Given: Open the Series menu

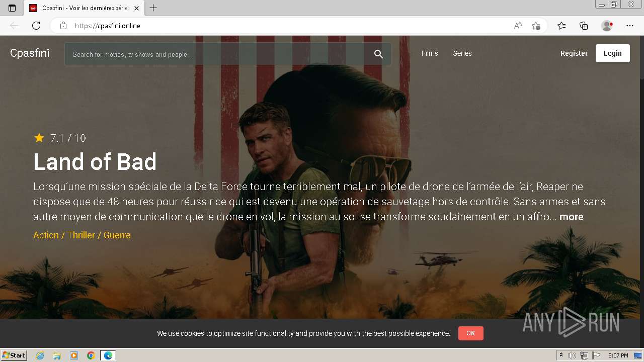Looking at the screenshot, I should [462, 53].
